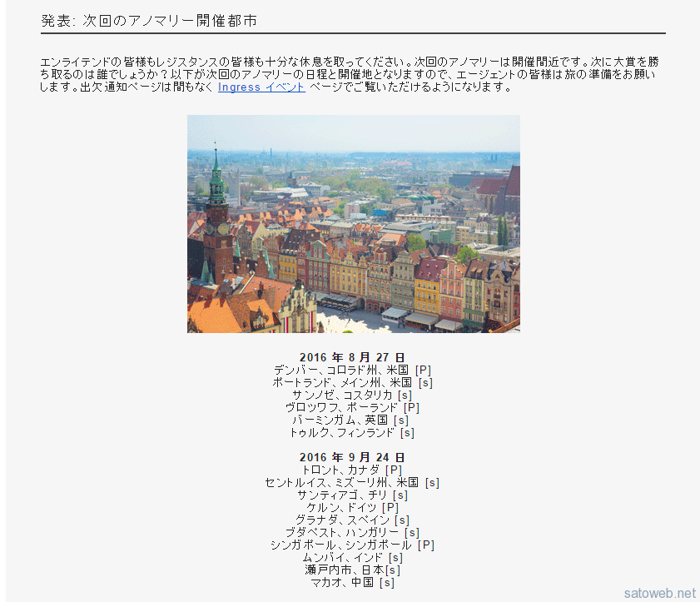The height and width of the screenshot is (602, 700).
Task: Click サンティアゴ、チリ [s] line
Action: [x=352, y=495]
